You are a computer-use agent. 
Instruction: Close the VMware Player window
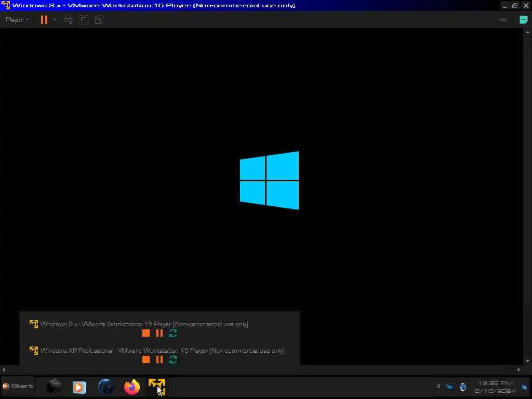pyautogui.click(x=526, y=6)
